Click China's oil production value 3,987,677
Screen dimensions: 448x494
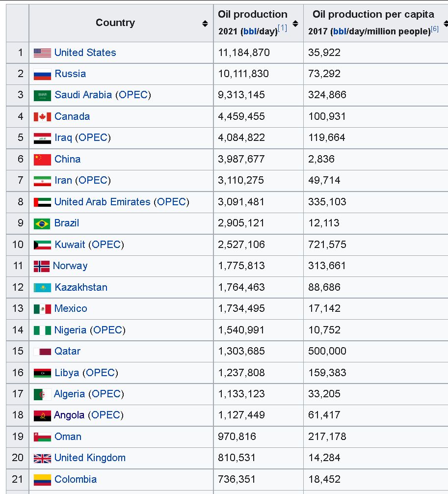(x=241, y=159)
